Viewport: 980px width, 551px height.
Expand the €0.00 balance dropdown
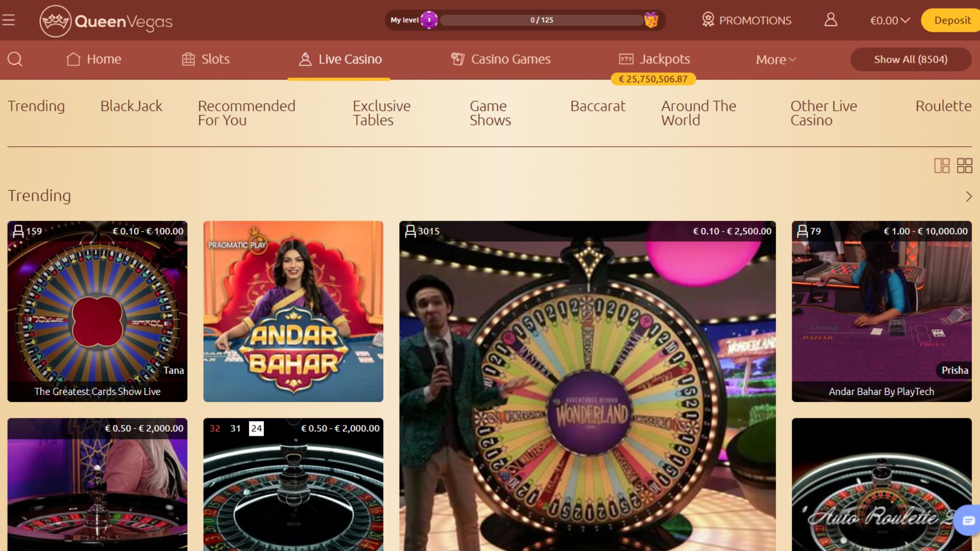click(x=890, y=20)
